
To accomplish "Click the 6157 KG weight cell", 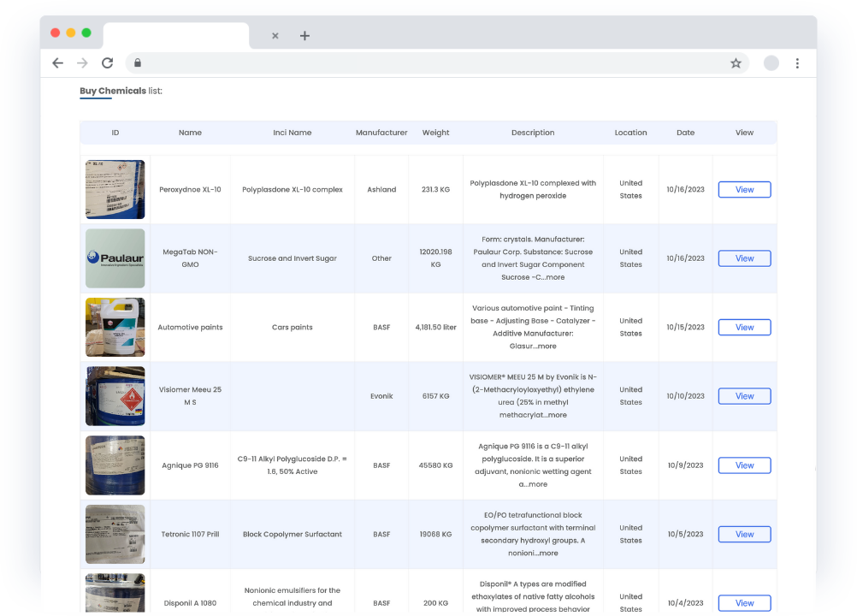I will [435, 396].
